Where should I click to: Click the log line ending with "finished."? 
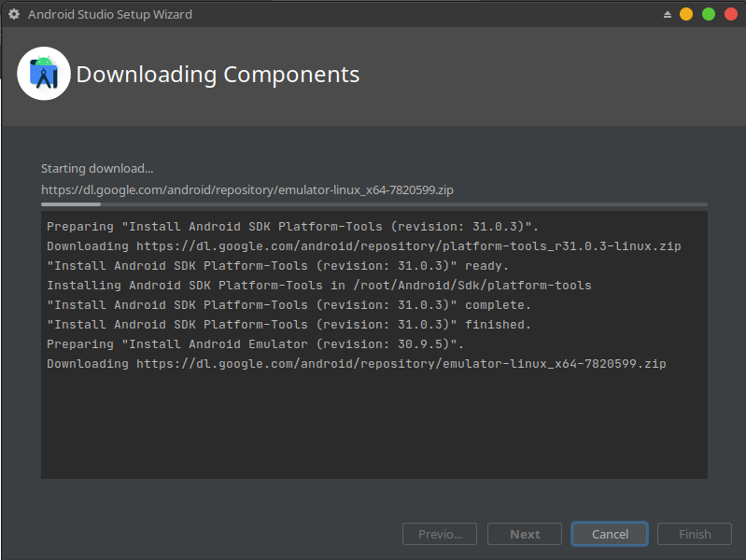[x=289, y=324]
